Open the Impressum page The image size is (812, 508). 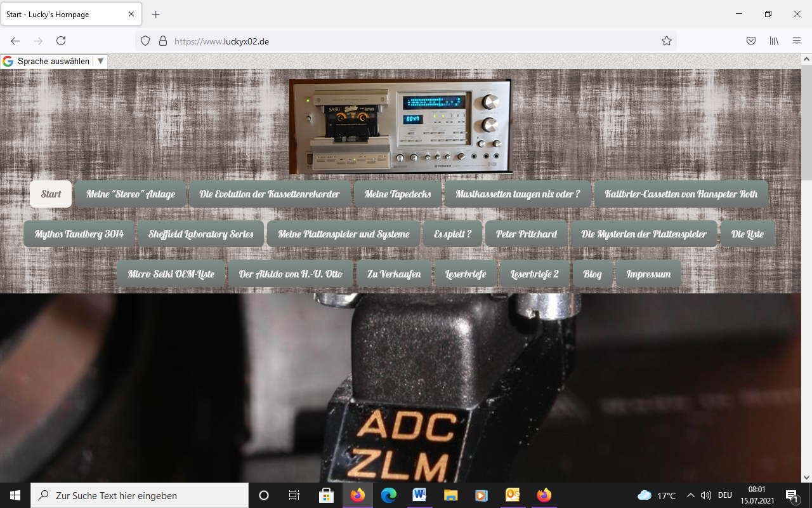point(648,274)
